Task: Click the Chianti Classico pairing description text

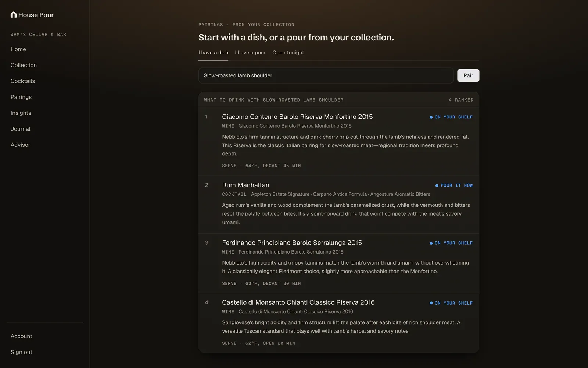Action: coord(341,327)
